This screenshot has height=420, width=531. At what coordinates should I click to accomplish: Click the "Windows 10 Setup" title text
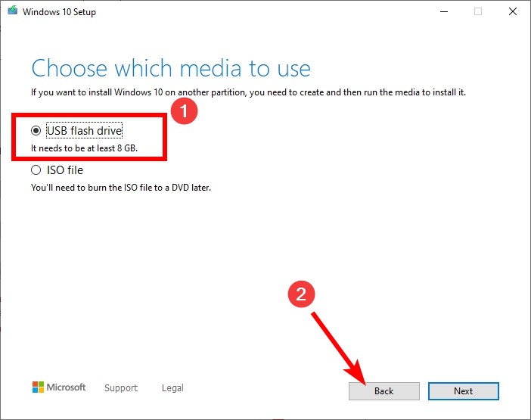point(59,12)
